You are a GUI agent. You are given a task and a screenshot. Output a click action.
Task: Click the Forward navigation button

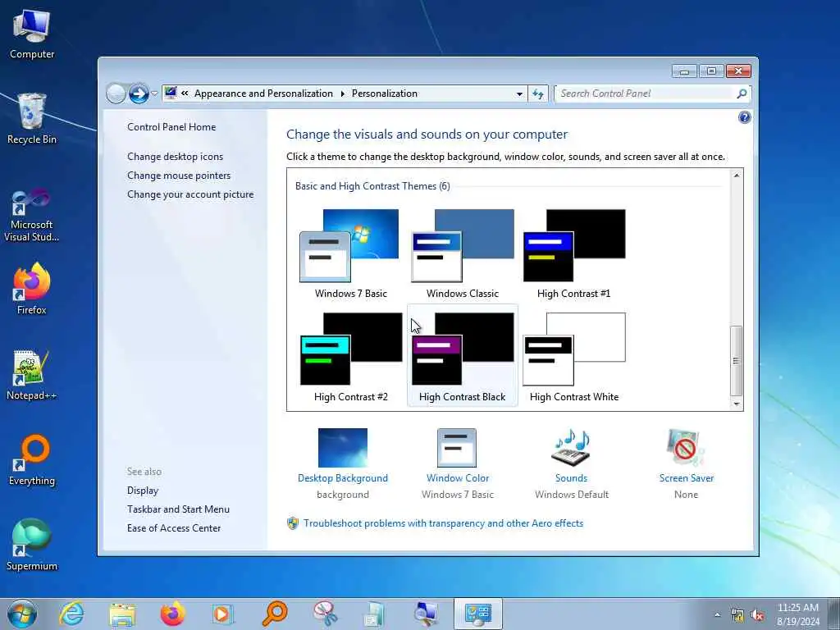(139, 94)
